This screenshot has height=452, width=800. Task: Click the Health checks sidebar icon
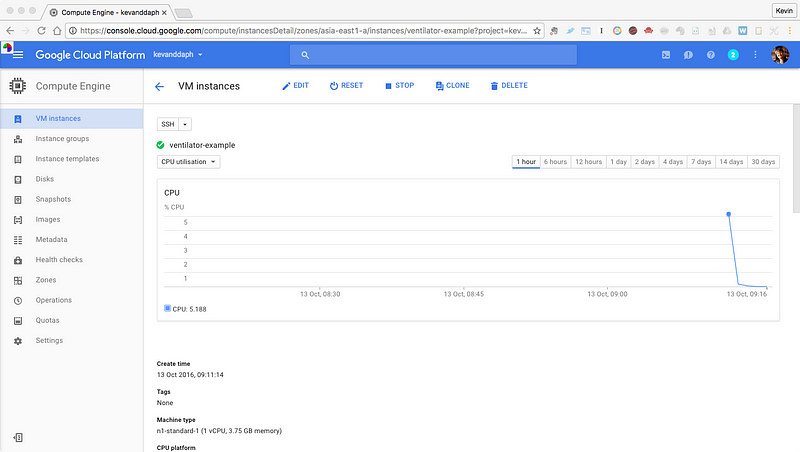[18, 260]
